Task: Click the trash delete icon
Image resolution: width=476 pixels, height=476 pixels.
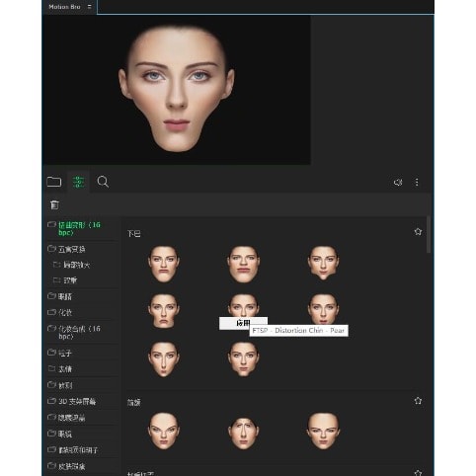Action: [x=54, y=204]
